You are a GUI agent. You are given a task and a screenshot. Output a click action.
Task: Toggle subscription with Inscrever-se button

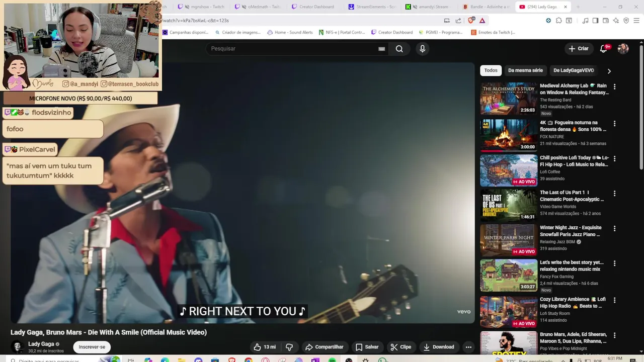tap(92, 347)
